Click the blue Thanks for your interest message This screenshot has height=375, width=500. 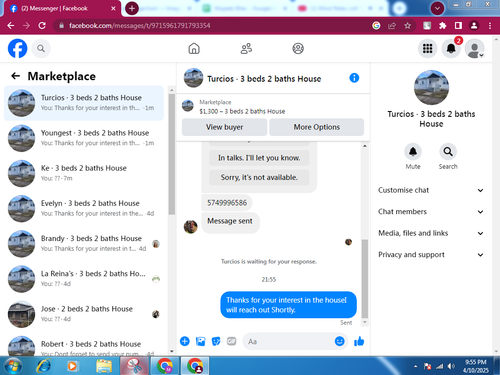(x=289, y=305)
